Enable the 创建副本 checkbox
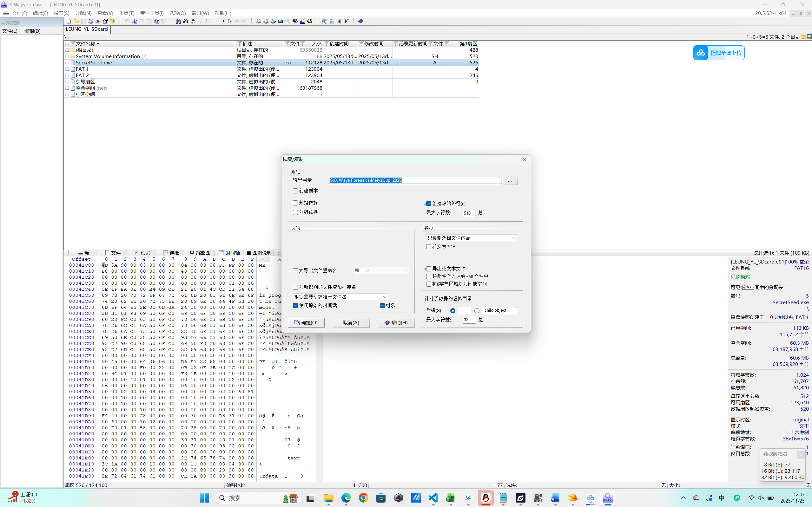This screenshot has width=812, height=507. [x=295, y=191]
